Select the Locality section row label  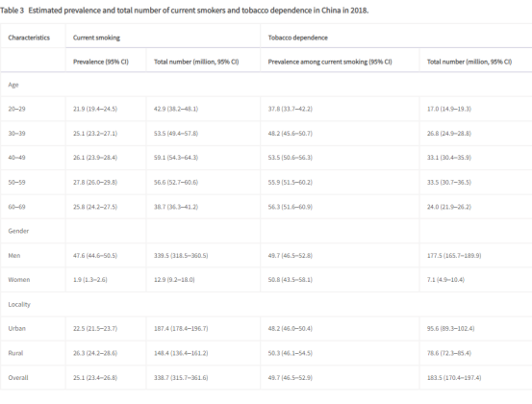coord(19,304)
